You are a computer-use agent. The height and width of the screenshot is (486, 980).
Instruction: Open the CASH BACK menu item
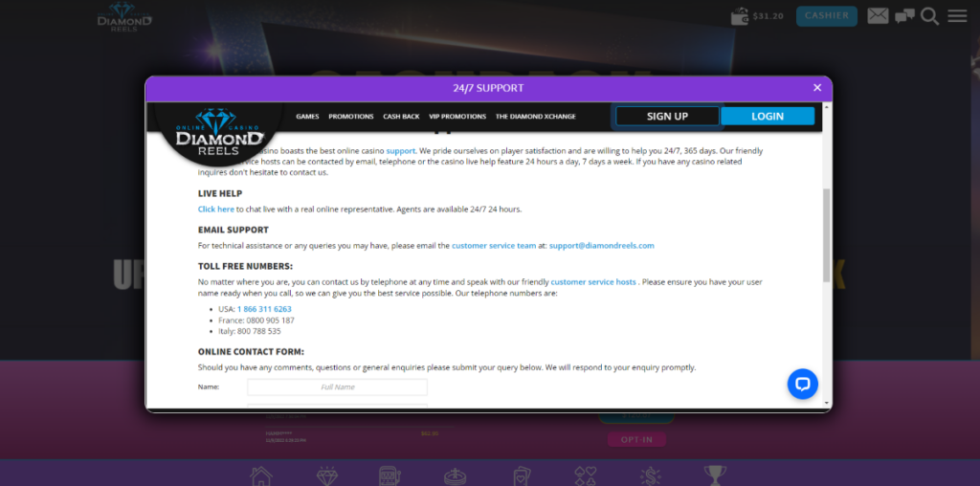401,116
